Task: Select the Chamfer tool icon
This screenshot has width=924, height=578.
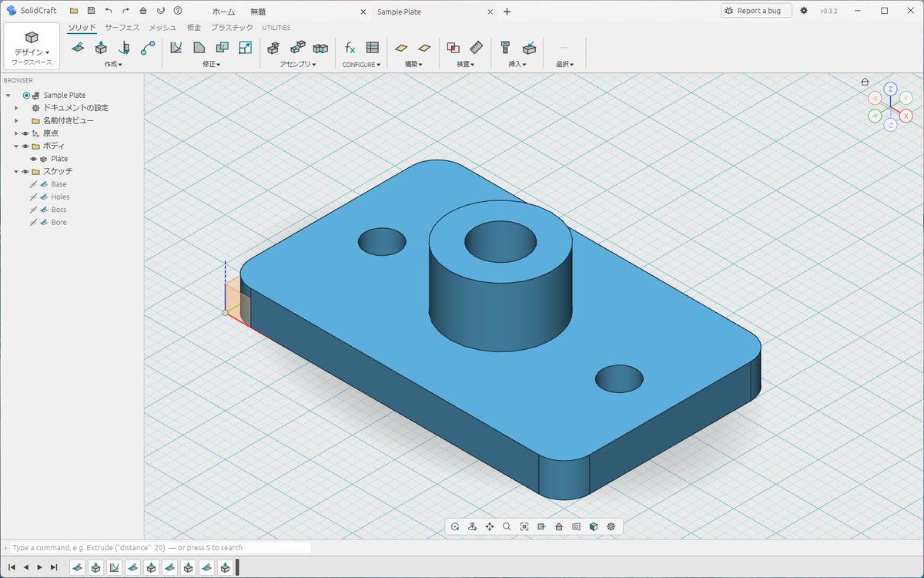Action: coord(199,48)
